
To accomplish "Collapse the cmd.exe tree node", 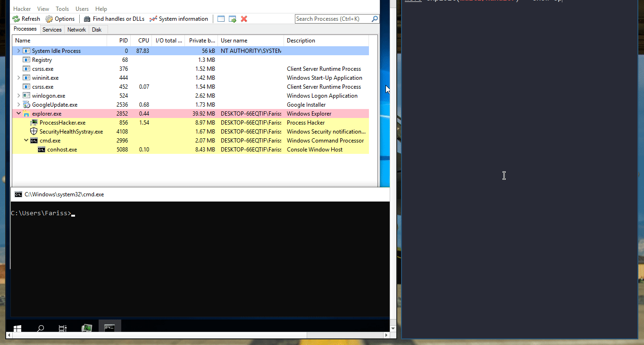I will point(26,141).
